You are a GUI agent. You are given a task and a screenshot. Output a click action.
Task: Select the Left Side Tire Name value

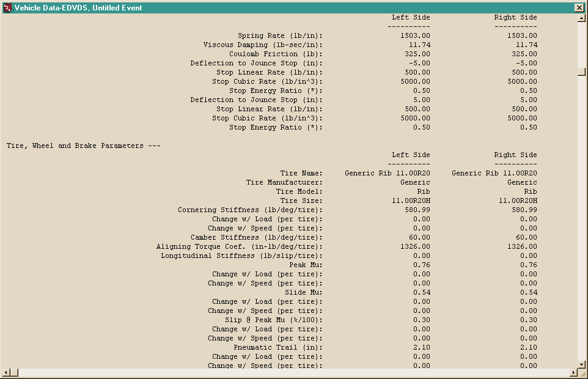(388, 173)
